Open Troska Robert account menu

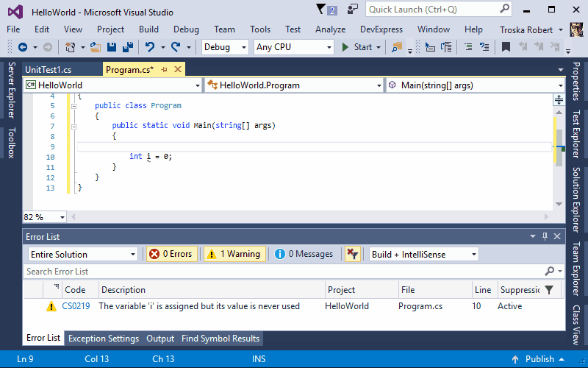531,29
